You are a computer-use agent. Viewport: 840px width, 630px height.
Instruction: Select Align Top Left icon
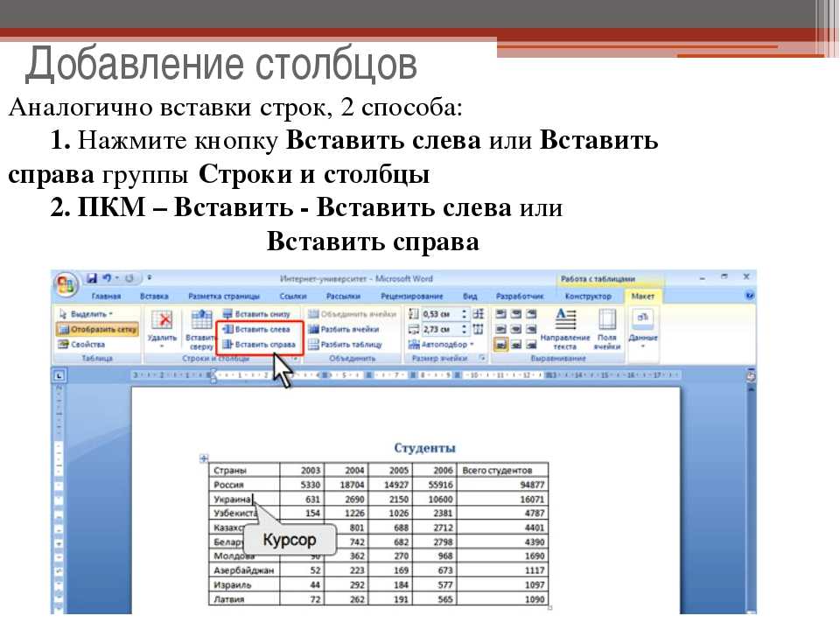coord(500,314)
